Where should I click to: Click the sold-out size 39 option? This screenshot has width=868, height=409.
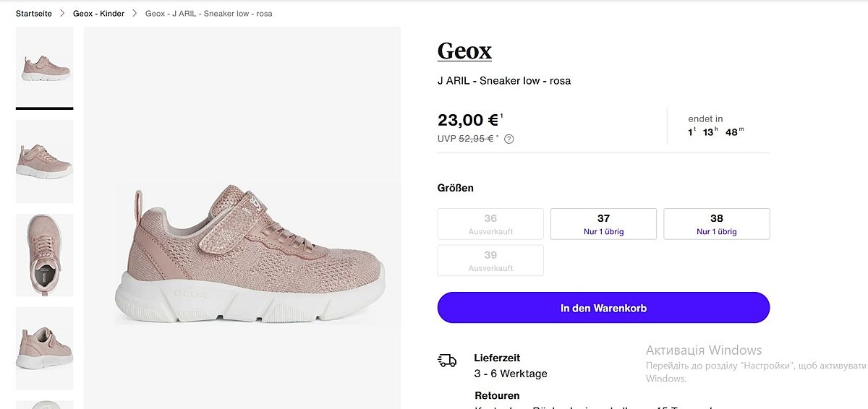[x=490, y=261]
